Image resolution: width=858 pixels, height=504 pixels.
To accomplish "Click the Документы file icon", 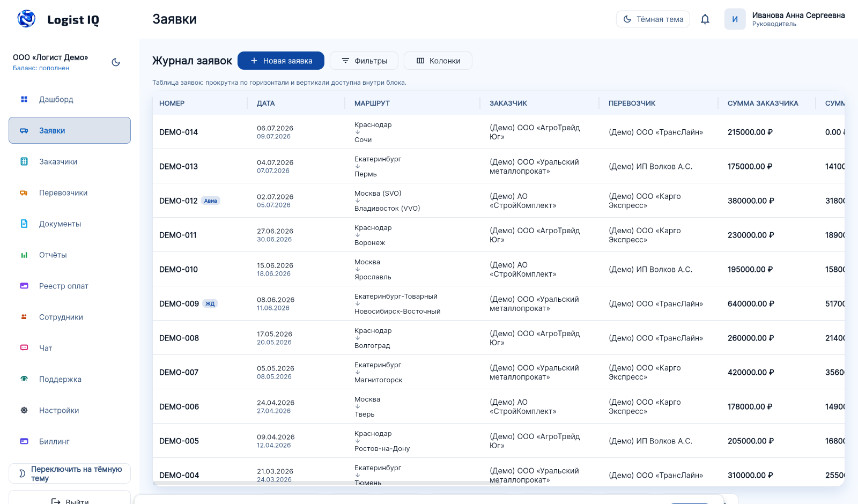I will click(x=24, y=224).
